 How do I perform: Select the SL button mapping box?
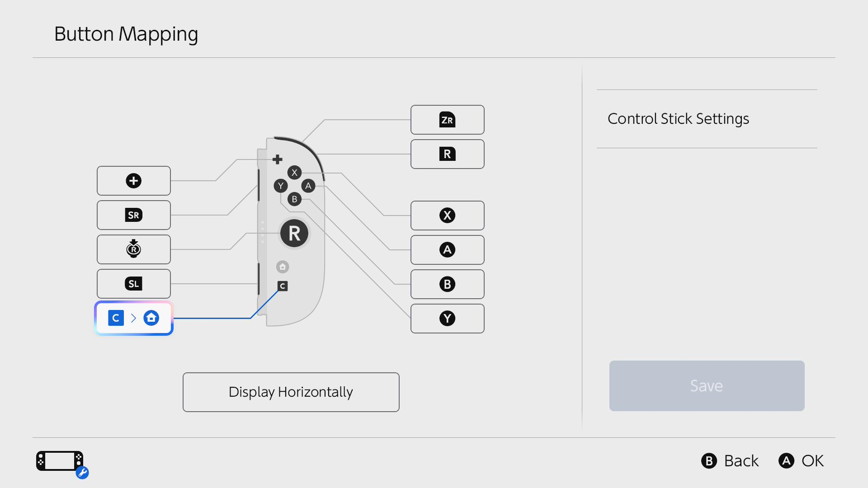point(133,284)
